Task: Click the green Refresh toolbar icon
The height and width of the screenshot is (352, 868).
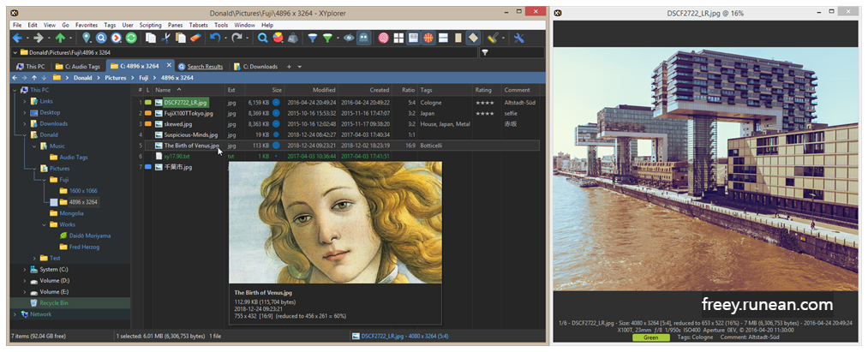Action: [x=131, y=39]
